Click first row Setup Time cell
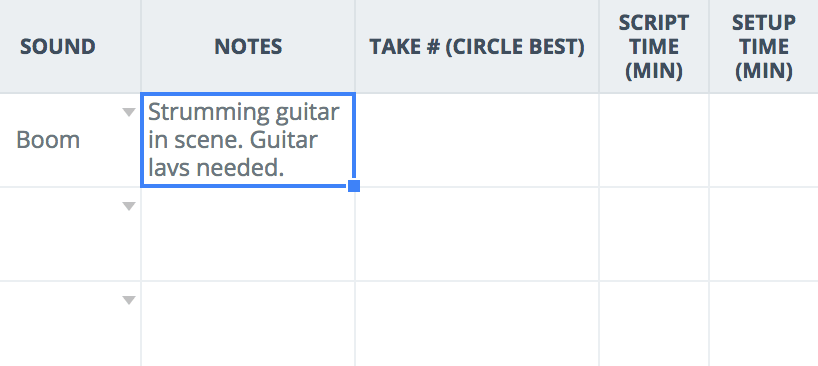Screen dimensions: 818x366 point(764,140)
